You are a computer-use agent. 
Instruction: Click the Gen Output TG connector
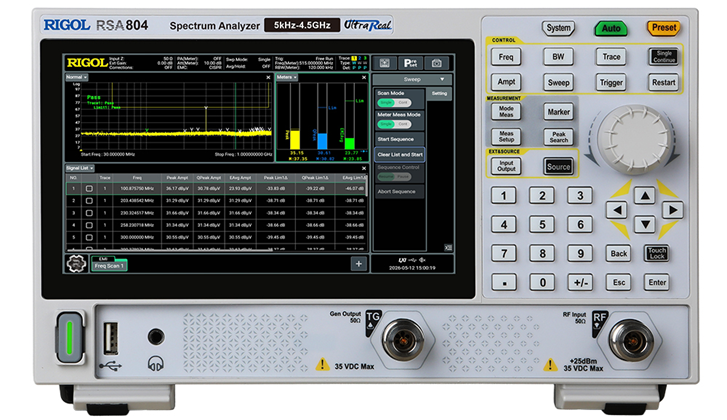pos(403,340)
